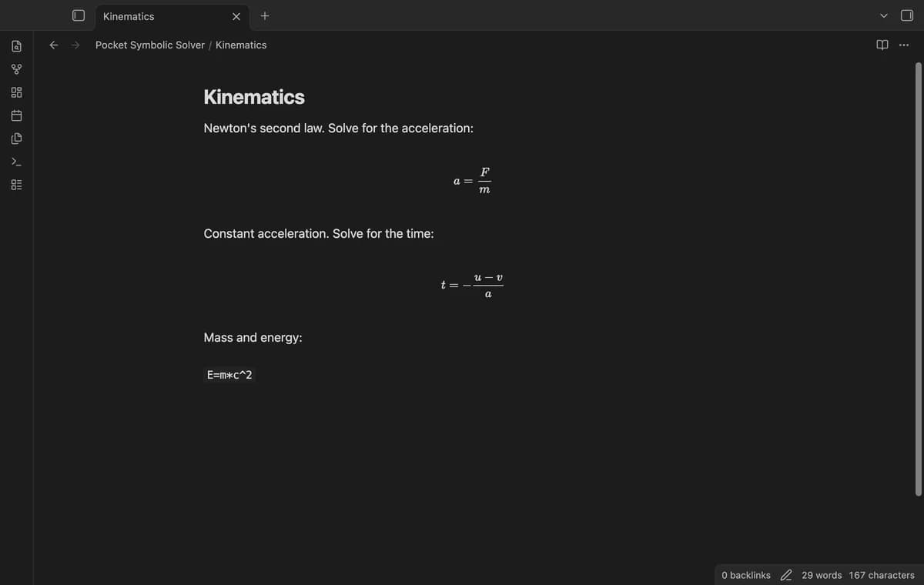This screenshot has height=585, width=924.
Task: Create new canvas via ribbon grid icon
Action: tap(16, 92)
